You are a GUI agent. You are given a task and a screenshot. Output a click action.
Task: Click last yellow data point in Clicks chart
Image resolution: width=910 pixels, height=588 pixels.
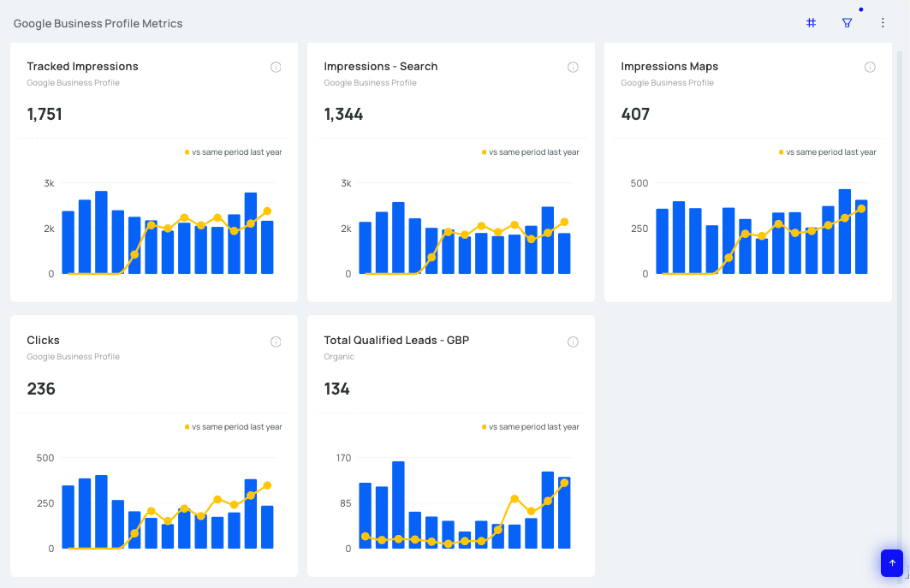pyautogui.click(x=267, y=485)
